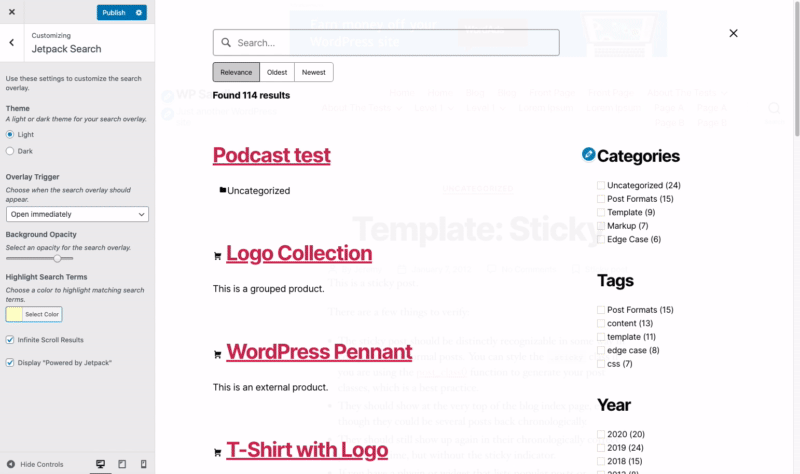The height and width of the screenshot is (474, 800).
Task: Close the Customizer with the X icon
Action: point(12,12)
